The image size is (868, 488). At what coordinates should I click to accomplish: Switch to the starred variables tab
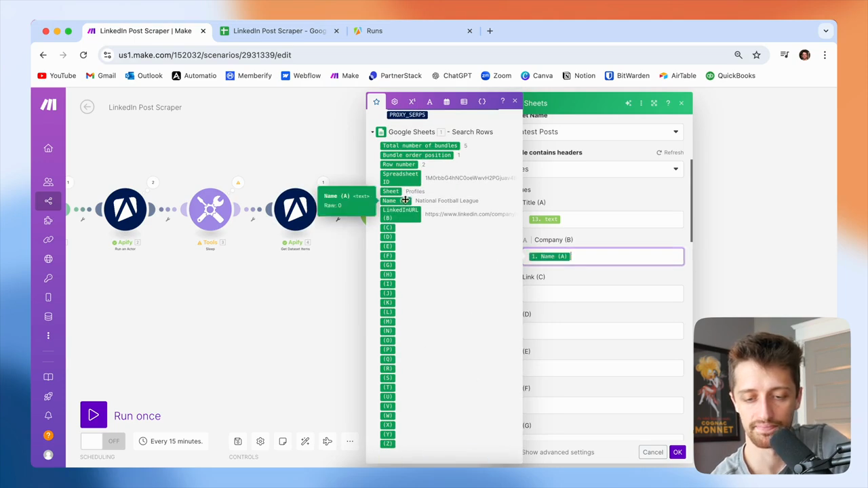pyautogui.click(x=376, y=102)
